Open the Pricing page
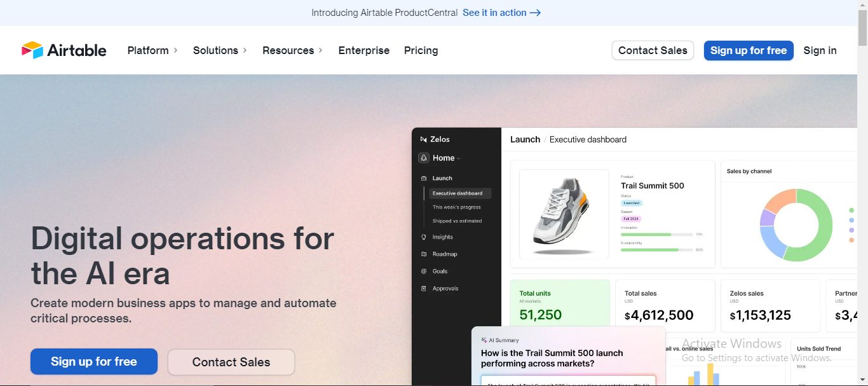This screenshot has width=868, height=386. (421, 50)
